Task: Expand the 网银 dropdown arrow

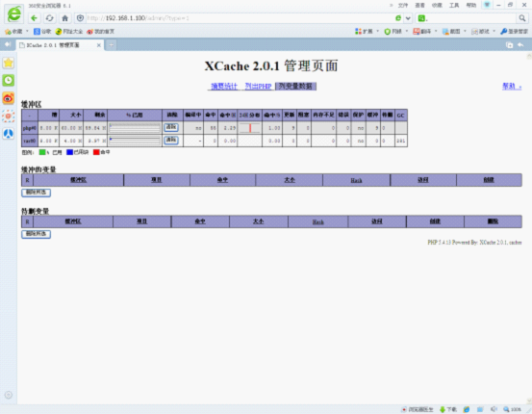Action: point(407,31)
